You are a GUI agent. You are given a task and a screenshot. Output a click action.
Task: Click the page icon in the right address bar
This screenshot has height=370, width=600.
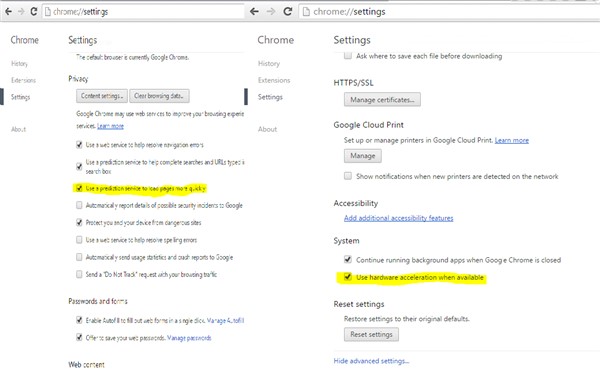coord(306,12)
